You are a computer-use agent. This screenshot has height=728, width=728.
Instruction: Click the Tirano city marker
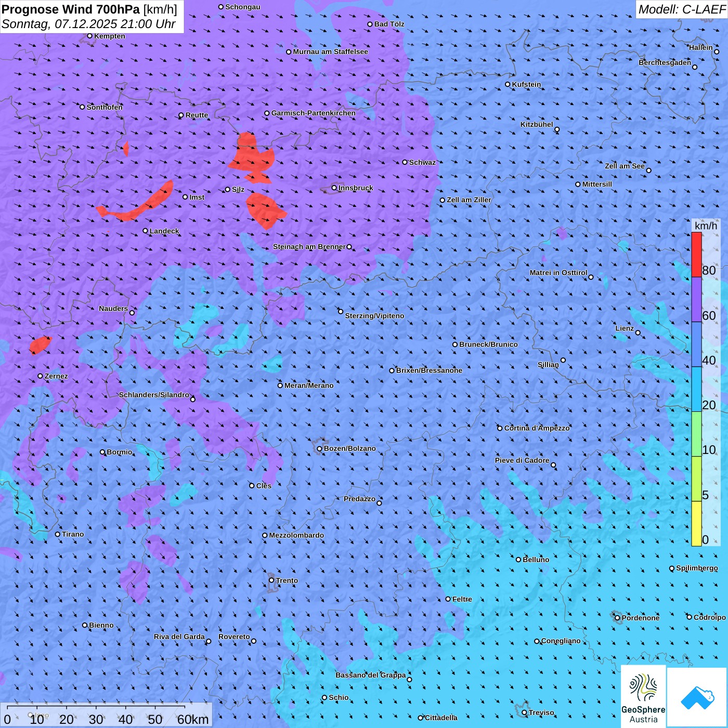pos(58,534)
